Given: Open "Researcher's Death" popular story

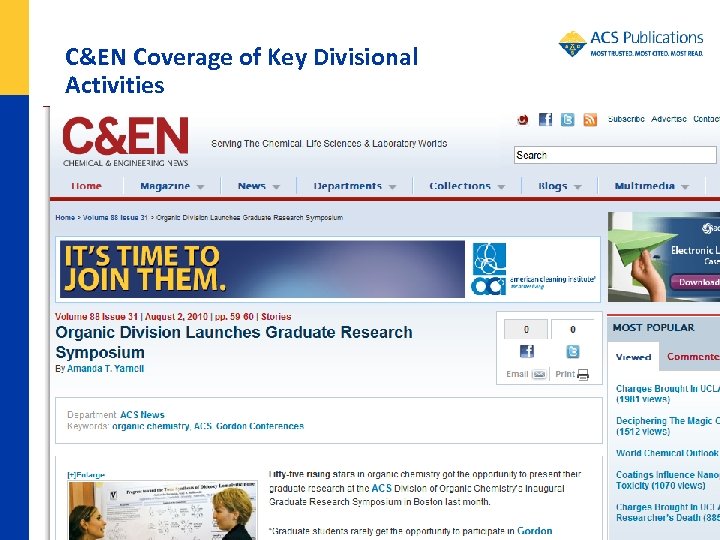Looking at the screenshot, I should click(x=668, y=512).
